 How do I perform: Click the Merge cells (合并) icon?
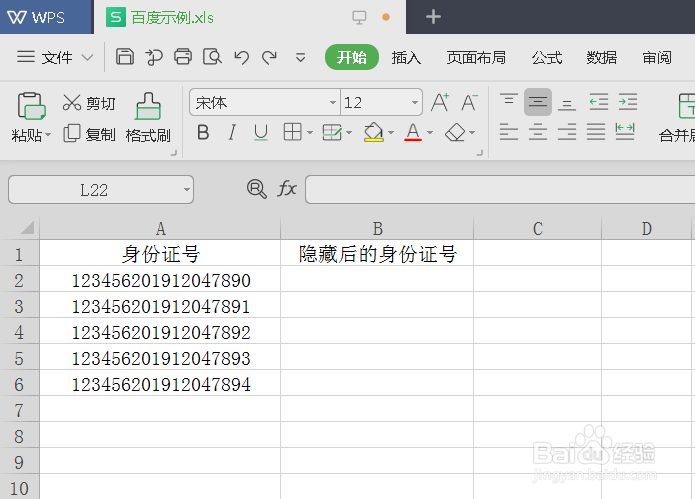[686, 105]
